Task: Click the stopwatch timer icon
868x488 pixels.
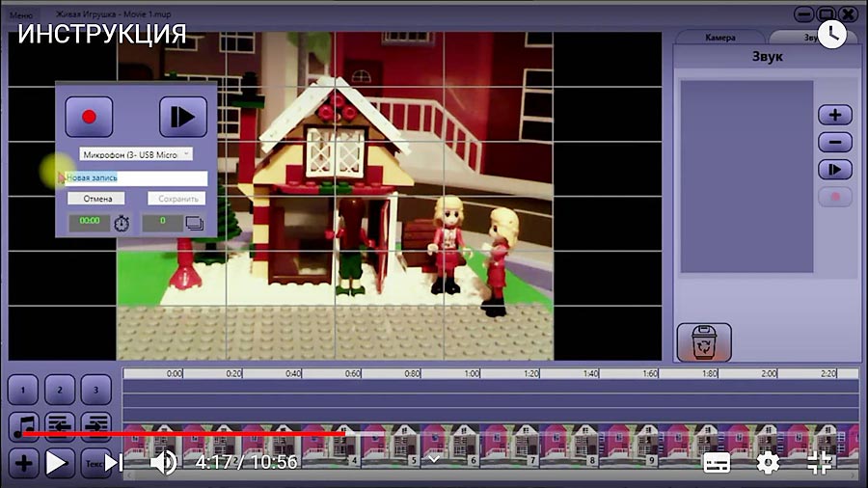Action: coord(122,223)
